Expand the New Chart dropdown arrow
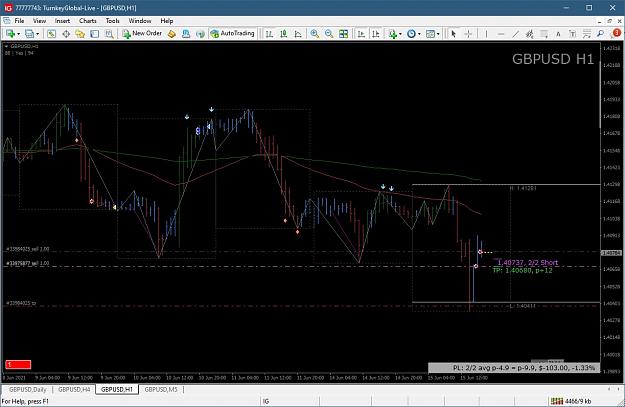625x407 pixels. pyautogui.click(x=18, y=34)
